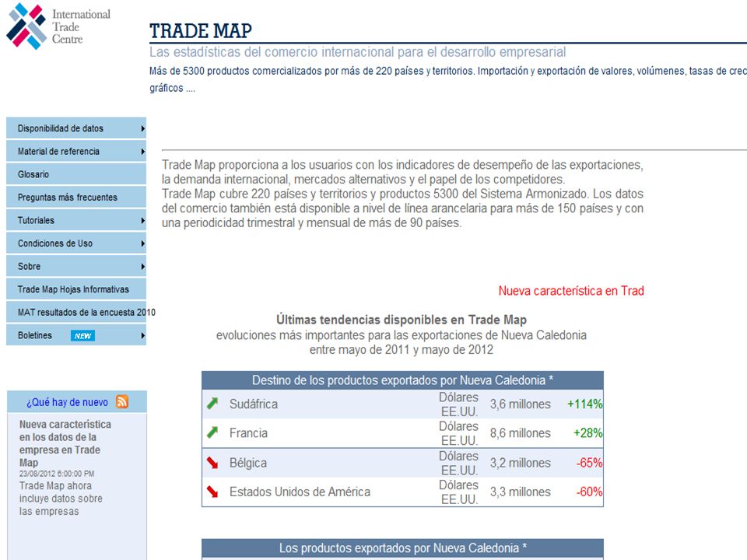
Task: Open the Disponibilidad de datos menu
Action: pos(76,128)
